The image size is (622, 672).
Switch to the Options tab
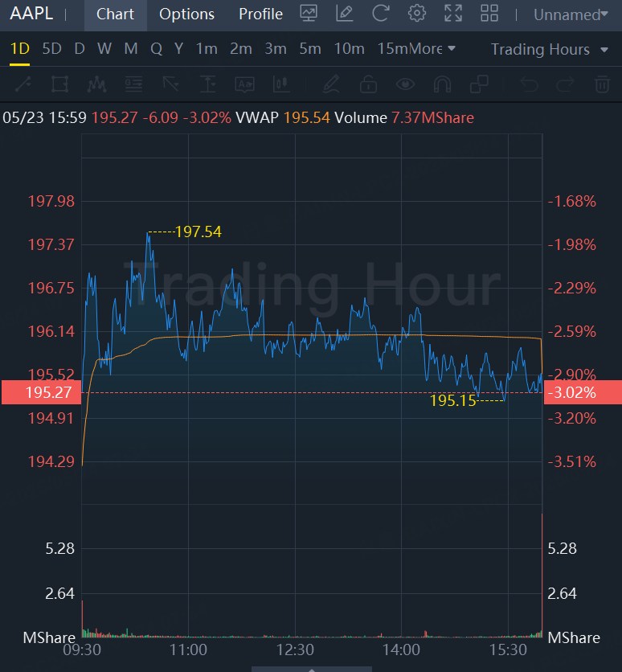(186, 14)
